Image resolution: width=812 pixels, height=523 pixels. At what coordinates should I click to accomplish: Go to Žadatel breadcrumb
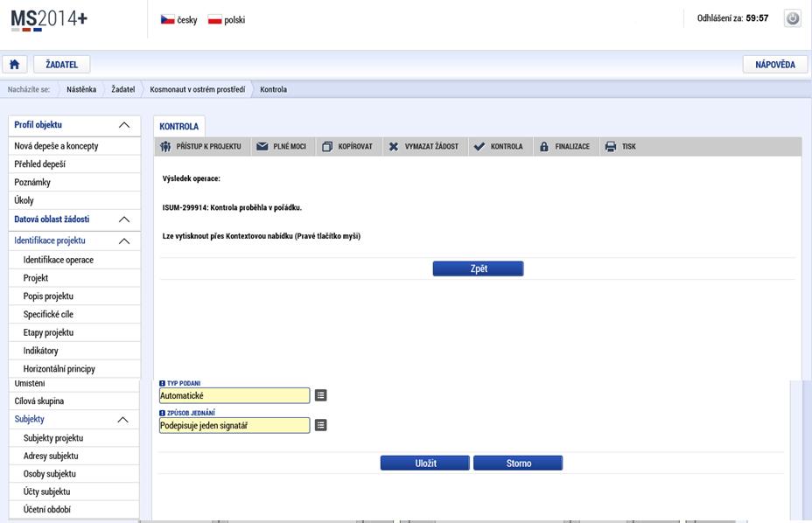click(123, 89)
